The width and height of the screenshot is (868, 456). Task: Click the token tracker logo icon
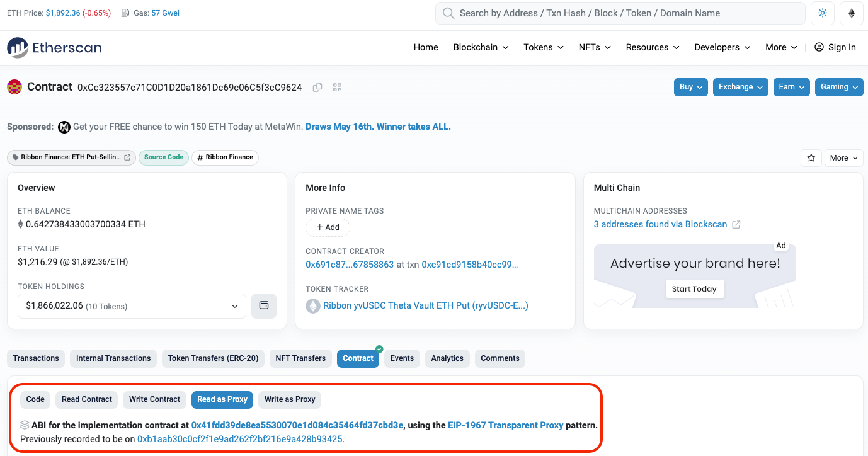click(x=313, y=306)
